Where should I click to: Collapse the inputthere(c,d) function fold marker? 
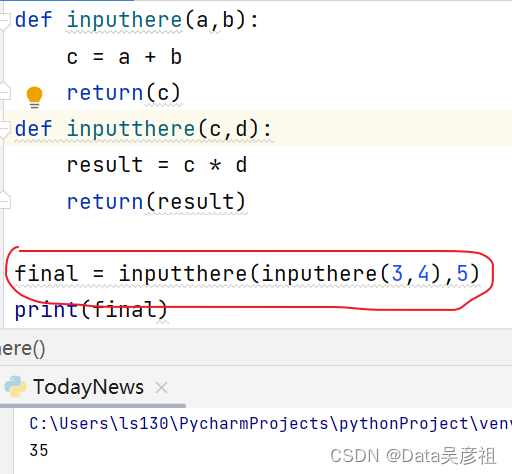pyautogui.click(x=4, y=129)
